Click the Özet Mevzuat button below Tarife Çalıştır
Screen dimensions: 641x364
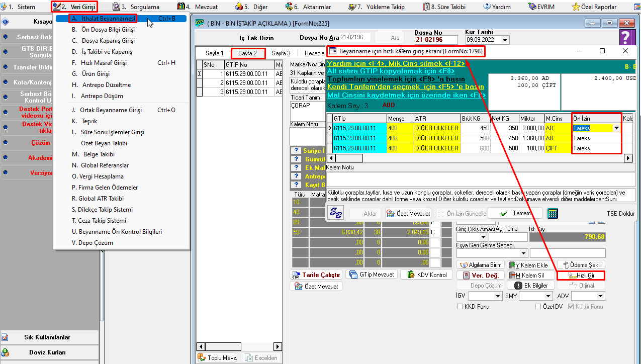point(317,286)
